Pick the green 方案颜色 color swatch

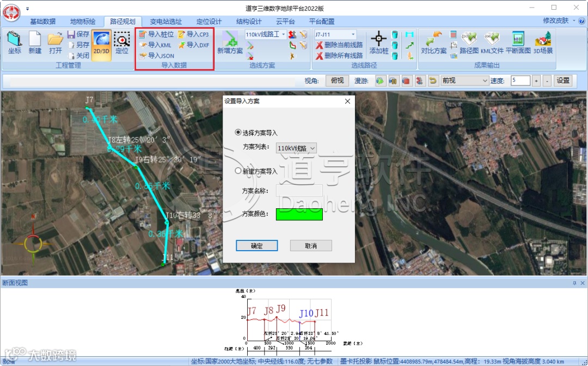299,214
